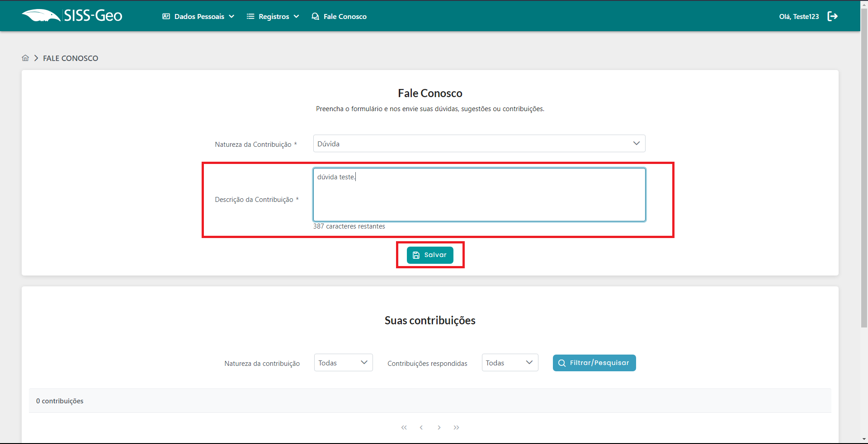Click the Suas contribuições heading
868x444 pixels.
point(430,320)
